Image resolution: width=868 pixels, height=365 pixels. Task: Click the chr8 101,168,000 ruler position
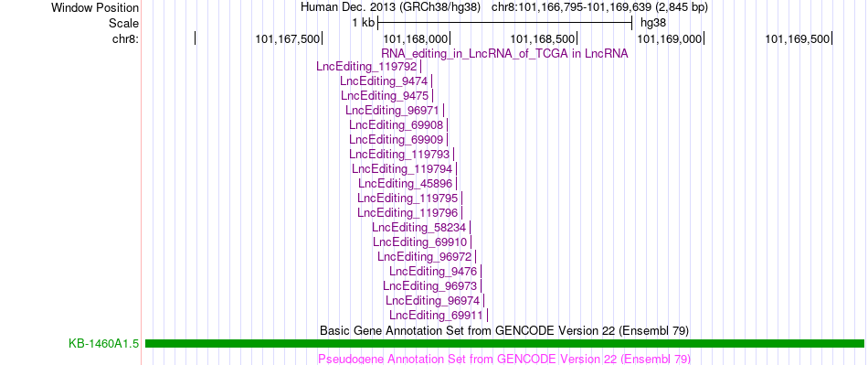pyautogui.click(x=450, y=38)
